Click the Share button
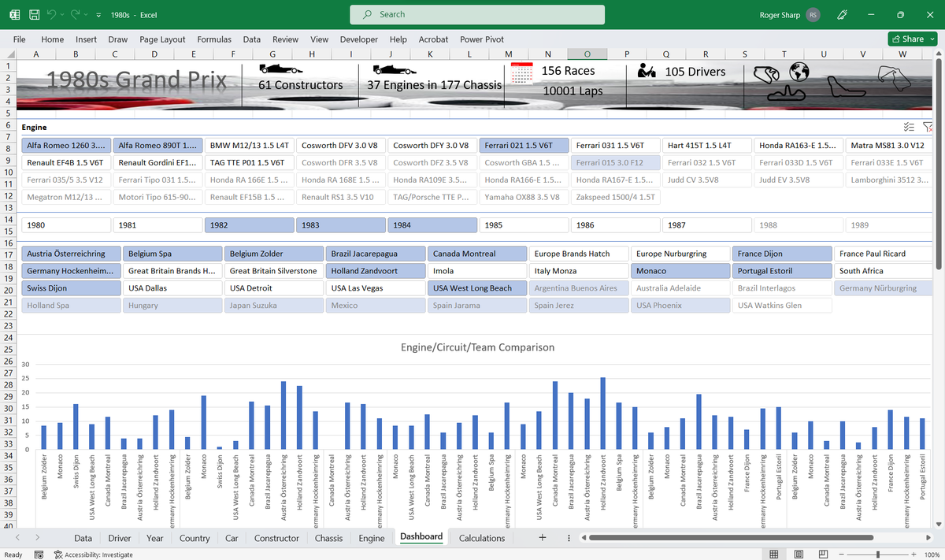 click(x=911, y=39)
